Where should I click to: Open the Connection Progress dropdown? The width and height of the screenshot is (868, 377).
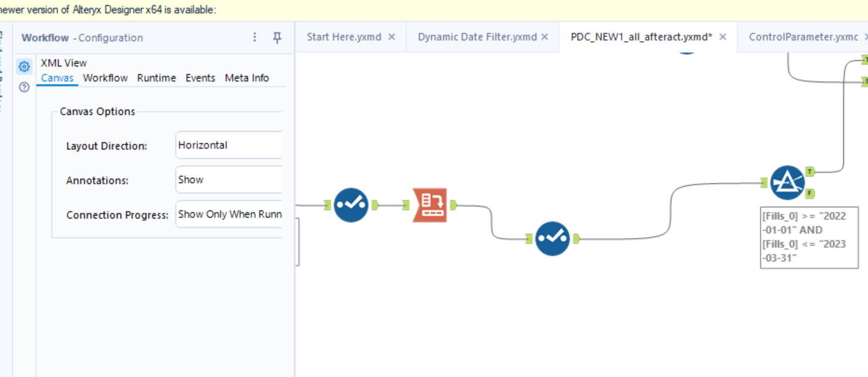(228, 215)
